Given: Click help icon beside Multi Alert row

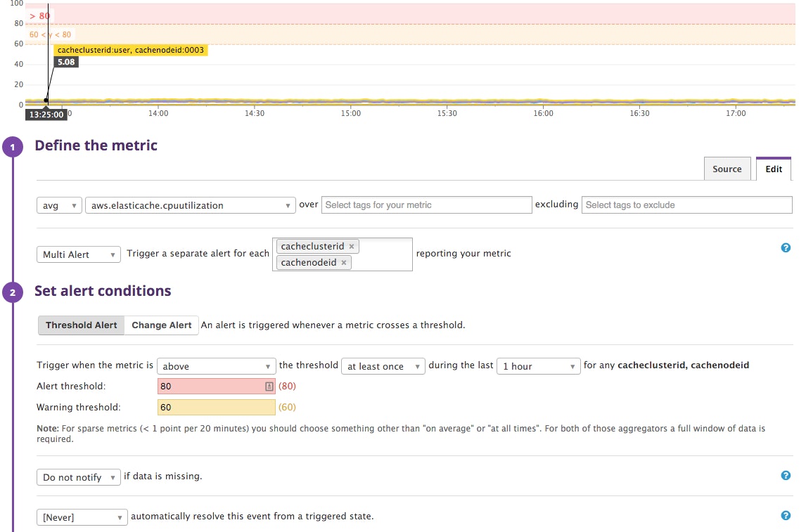Looking at the screenshot, I should tap(786, 248).
